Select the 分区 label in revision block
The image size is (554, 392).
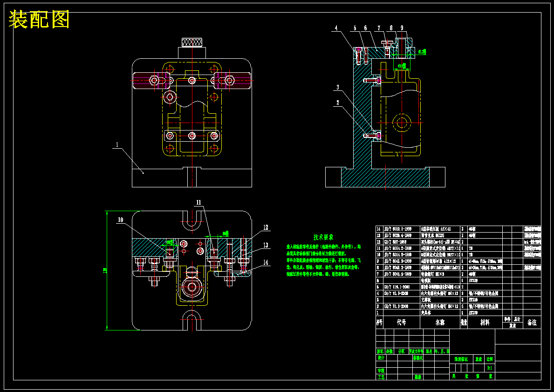(401, 351)
